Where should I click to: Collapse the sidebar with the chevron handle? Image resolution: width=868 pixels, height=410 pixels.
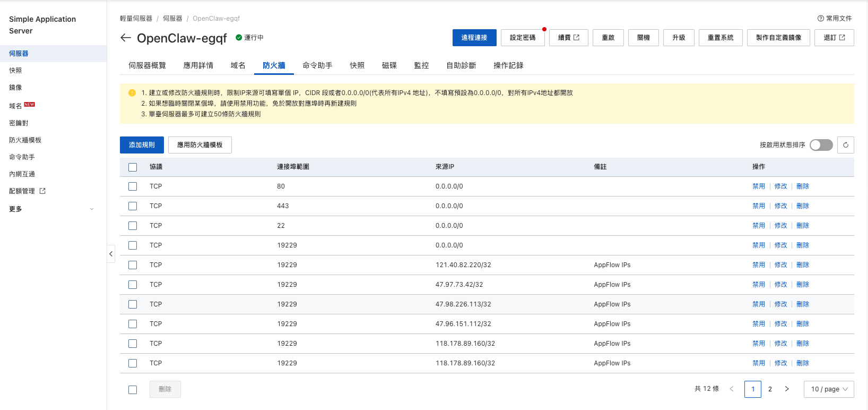[111, 254]
